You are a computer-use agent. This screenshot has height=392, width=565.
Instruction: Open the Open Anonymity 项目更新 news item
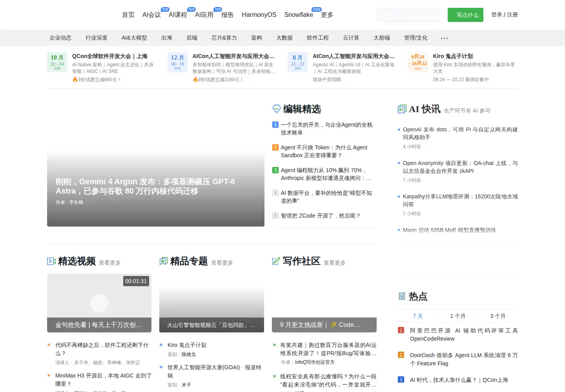(460, 167)
